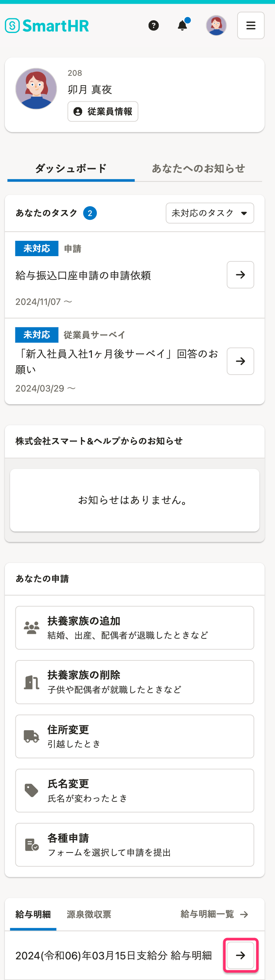Select the 給与明細 tab

(33, 914)
